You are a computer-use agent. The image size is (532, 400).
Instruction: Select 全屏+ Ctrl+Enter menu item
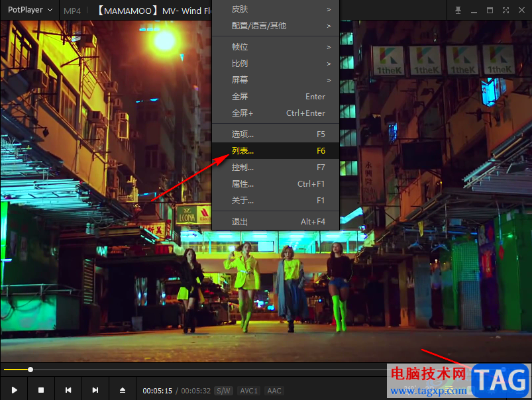[276, 113]
